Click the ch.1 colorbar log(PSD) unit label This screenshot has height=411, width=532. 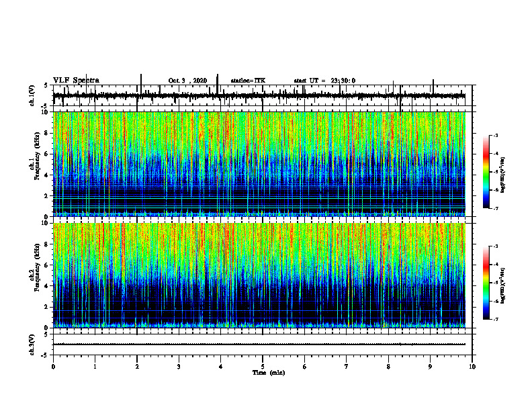(503, 175)
